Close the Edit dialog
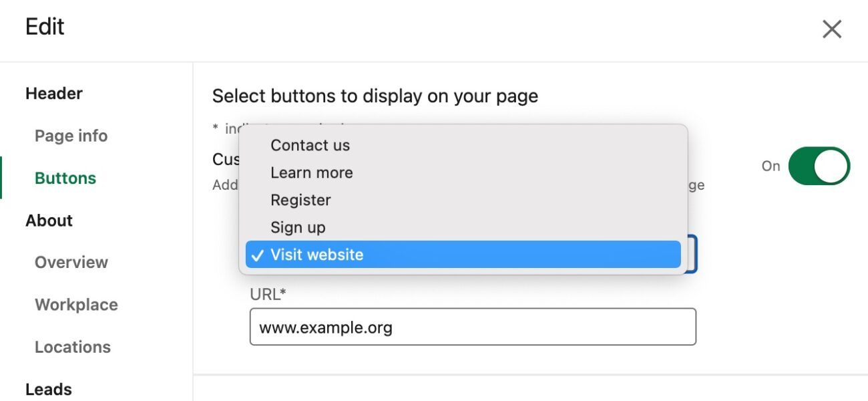 point(832,29)
